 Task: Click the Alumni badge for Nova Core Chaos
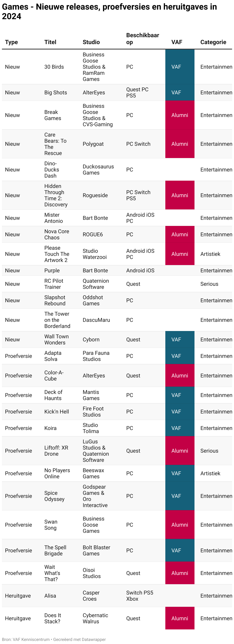coord(180,234)
